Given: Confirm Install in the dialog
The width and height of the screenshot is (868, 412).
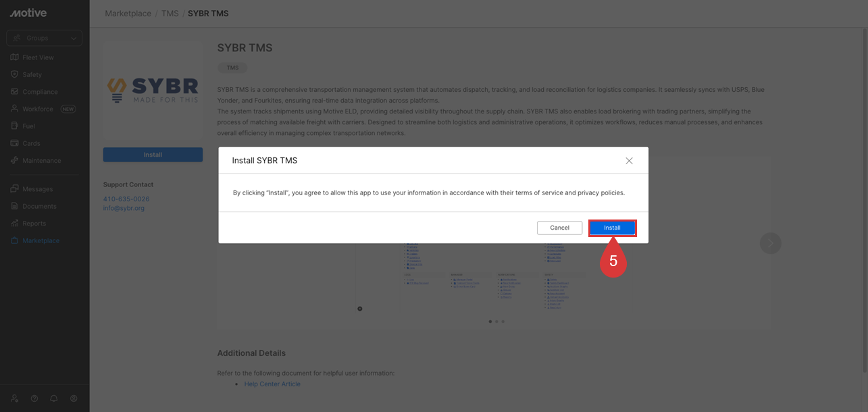Looking at the screenshot, I should [612, 228].
